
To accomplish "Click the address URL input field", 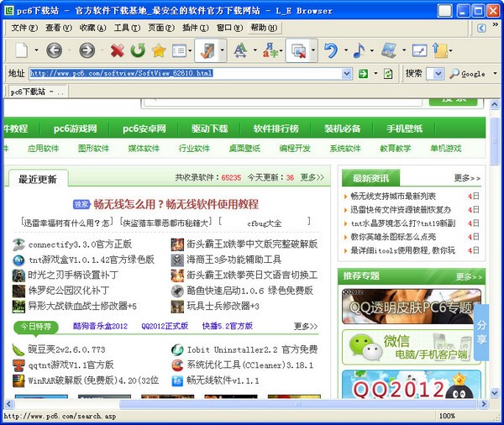I will (x=186, y=73).
